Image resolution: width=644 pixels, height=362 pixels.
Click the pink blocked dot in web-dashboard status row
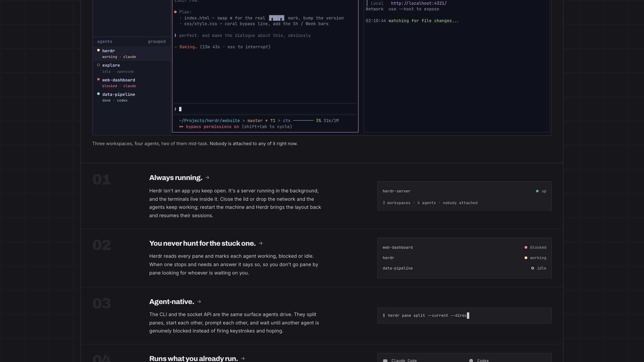[x=526, y=247]
